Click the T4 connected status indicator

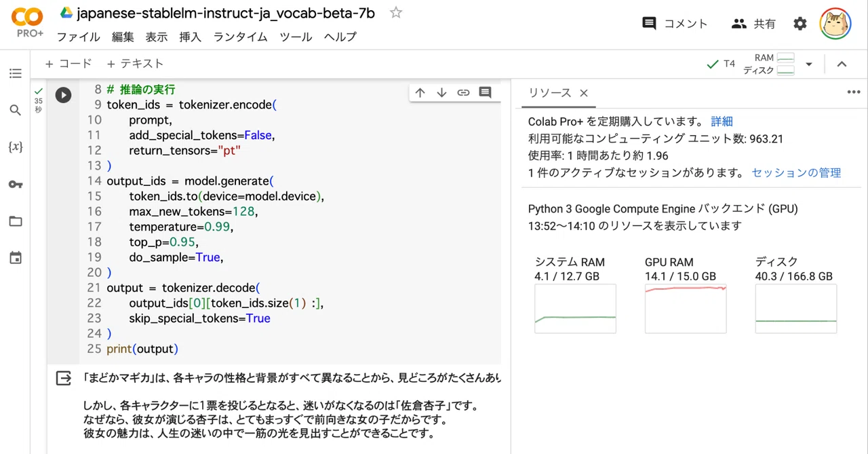coord(721,64)
